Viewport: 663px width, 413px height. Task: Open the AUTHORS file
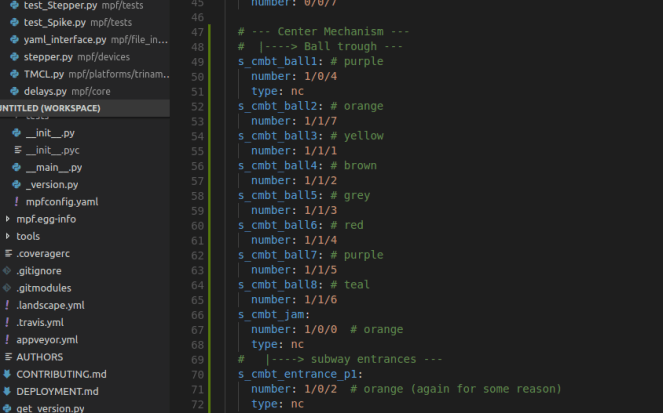[39, 357]
